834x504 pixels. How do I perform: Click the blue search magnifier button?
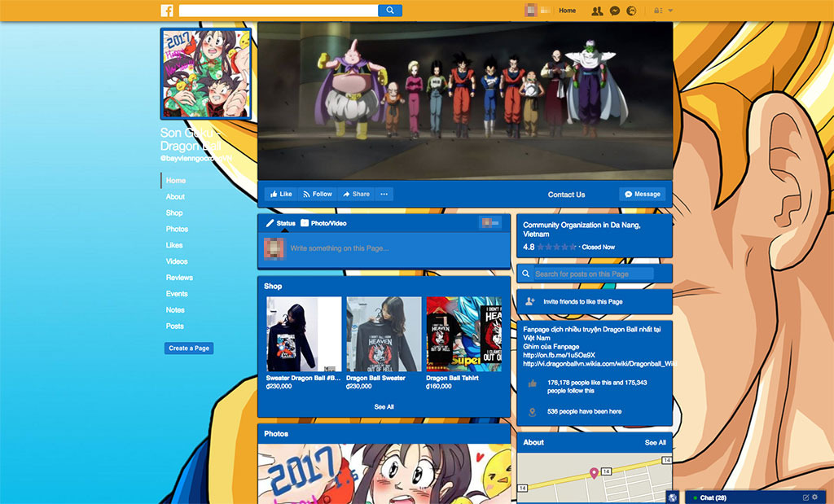[x=390, y=10]
